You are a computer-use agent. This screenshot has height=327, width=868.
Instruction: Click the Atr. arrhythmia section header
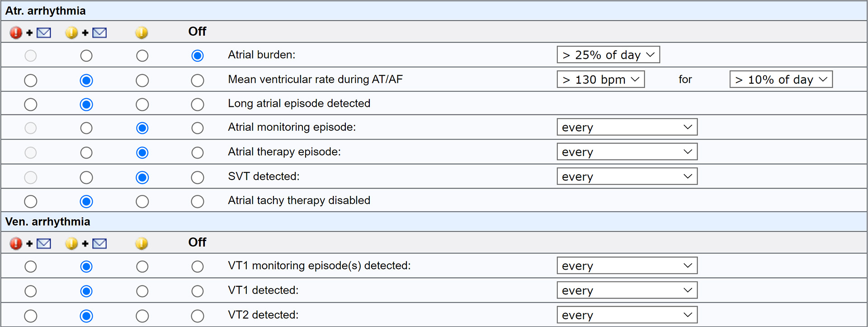45,11
